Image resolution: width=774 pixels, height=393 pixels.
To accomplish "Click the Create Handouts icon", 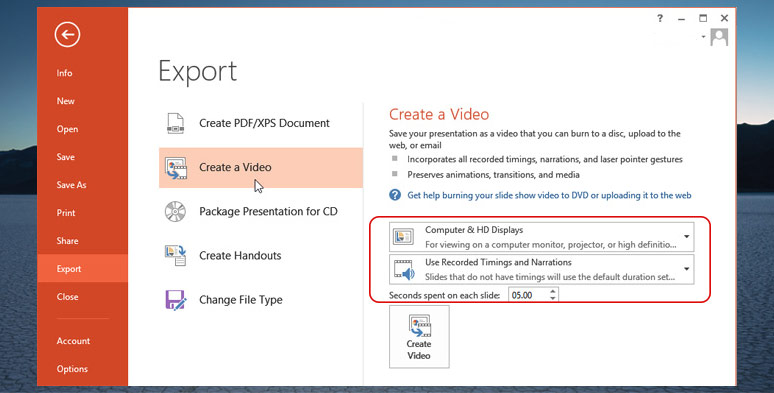I will [176, 255].
